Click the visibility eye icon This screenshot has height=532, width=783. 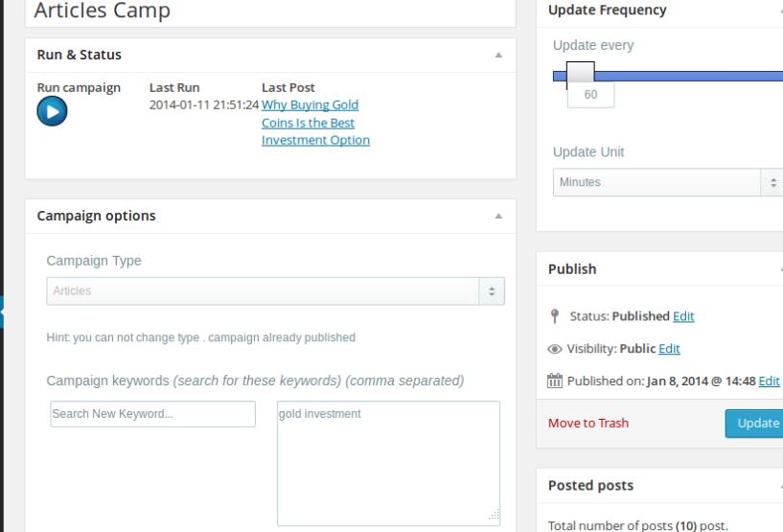(555, 349)
